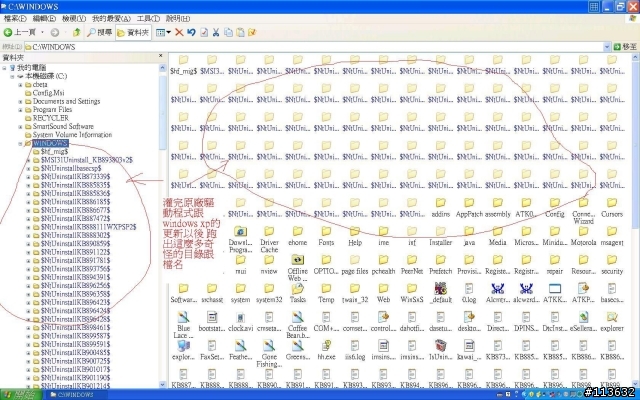
Task: Open the 編輯(E) Edit menu
Action: point(44,18)
